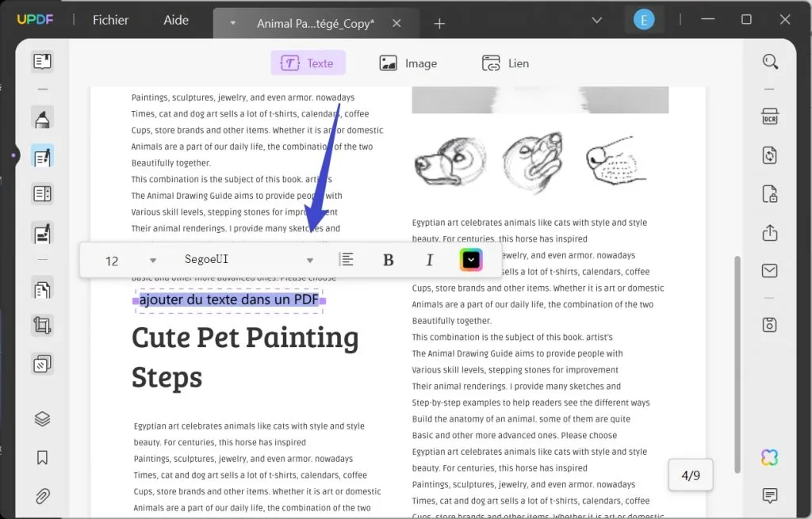
Task: Expand the open tabs list chevron
Action: 596,19
